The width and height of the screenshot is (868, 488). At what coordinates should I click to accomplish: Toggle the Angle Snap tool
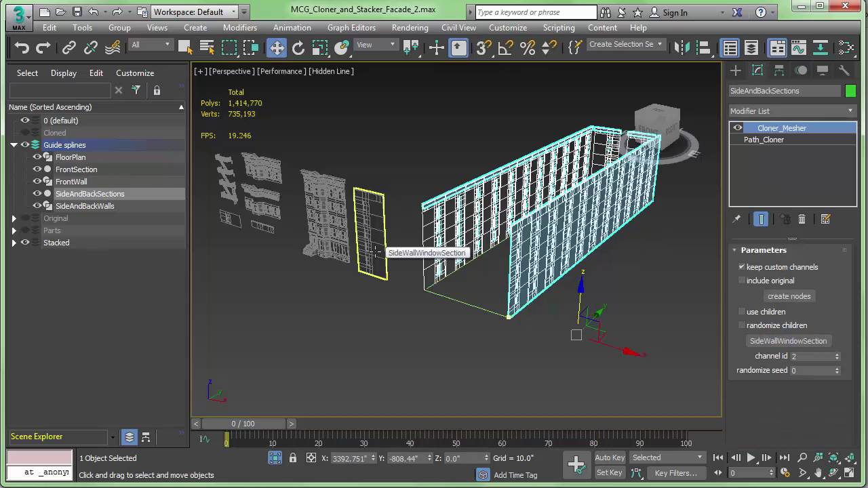505,47
